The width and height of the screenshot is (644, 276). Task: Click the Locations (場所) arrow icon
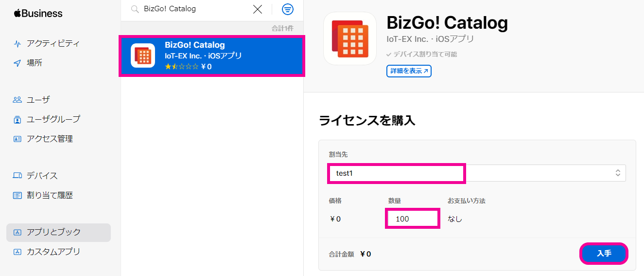tap(17, 63)
